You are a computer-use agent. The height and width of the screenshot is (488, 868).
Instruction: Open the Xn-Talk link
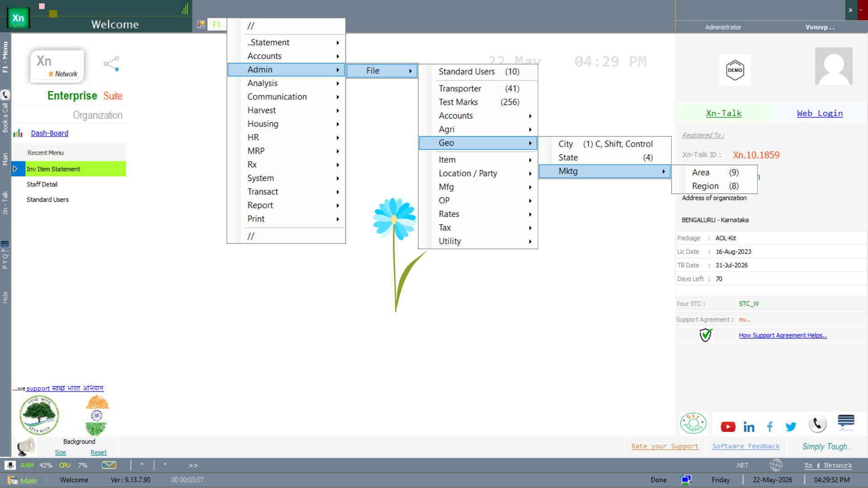point(724,113)
